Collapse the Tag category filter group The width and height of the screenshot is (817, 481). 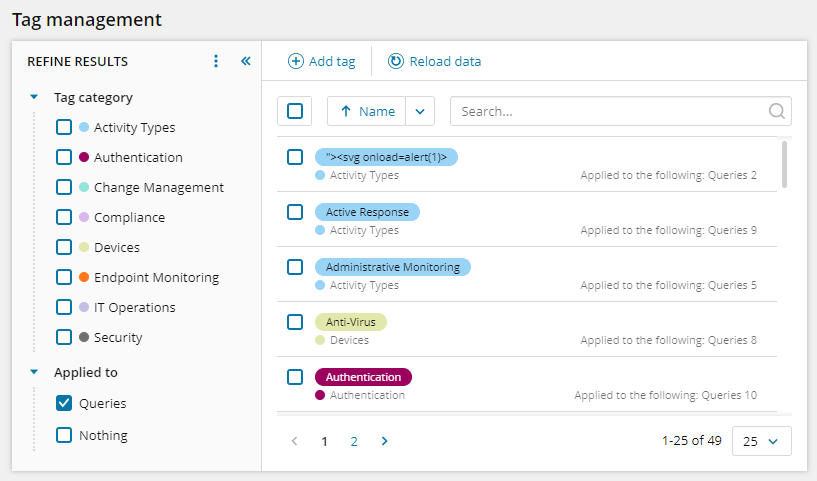[x=34, y=97]
